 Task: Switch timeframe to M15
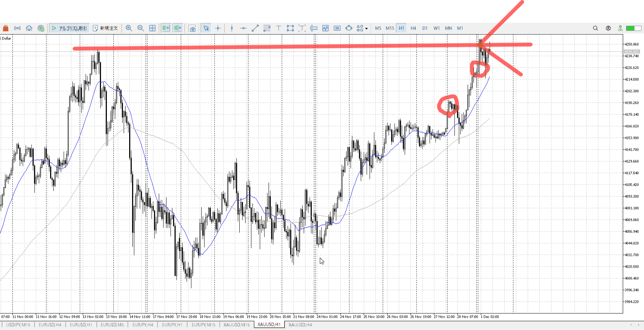[x=390, y=28]
